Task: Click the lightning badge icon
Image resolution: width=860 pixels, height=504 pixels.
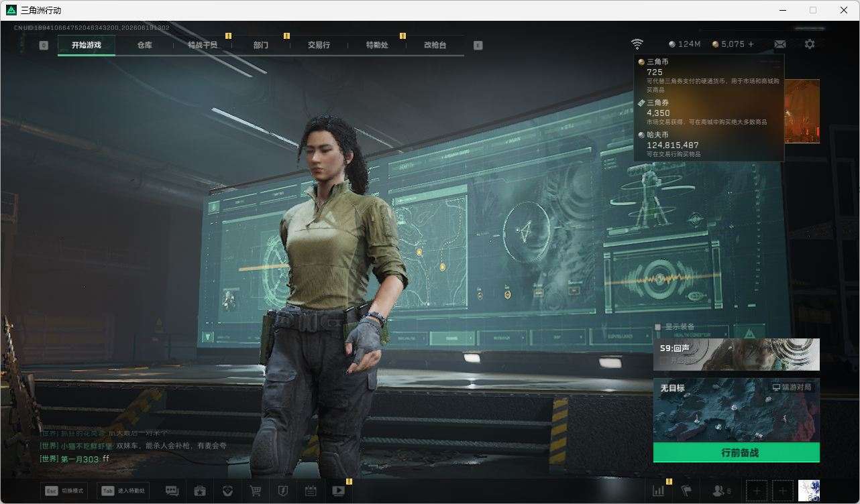Action: (283, 491)
